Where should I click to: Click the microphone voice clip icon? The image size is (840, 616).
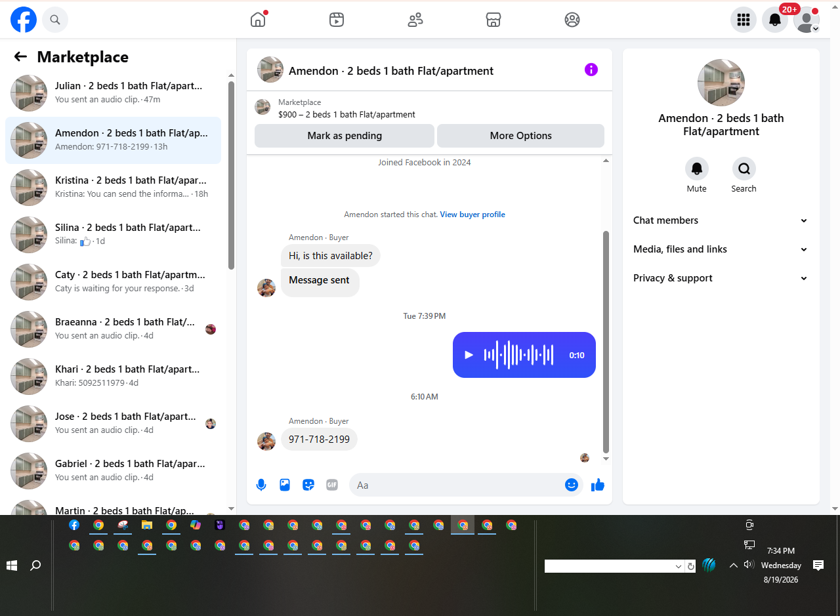click(x=261, y=485)
